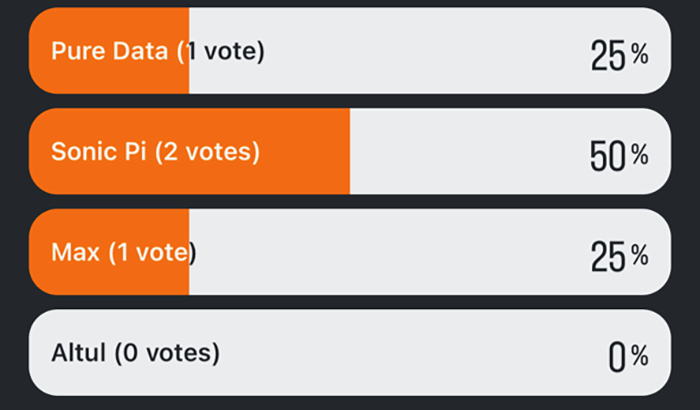Pick the Altul option with 0 votes
Screen dimensions: 700x410
point(350,353)
